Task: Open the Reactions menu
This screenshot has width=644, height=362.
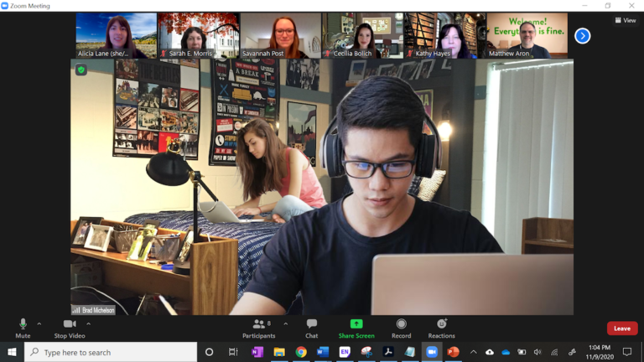Action: (441, 327)
